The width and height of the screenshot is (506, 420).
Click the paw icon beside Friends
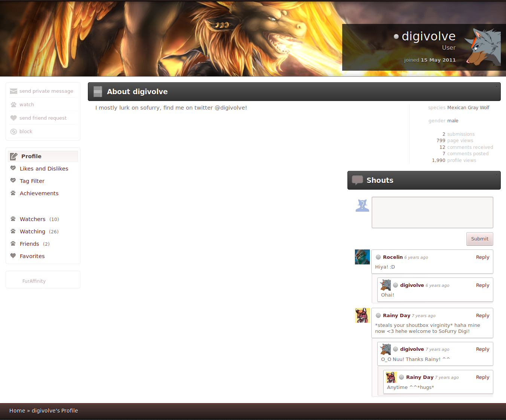(x=13, y=243)
